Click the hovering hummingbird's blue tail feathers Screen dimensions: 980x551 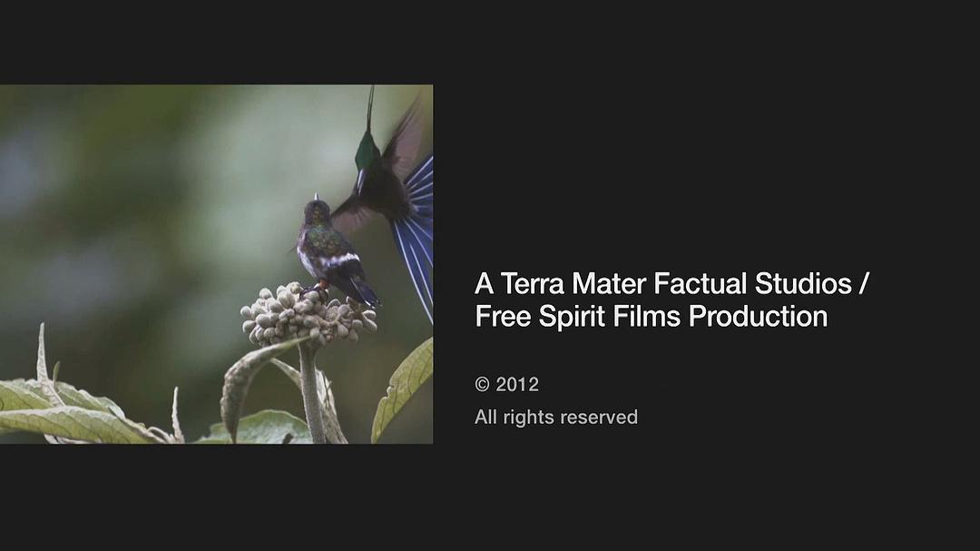tap(415, 234)
